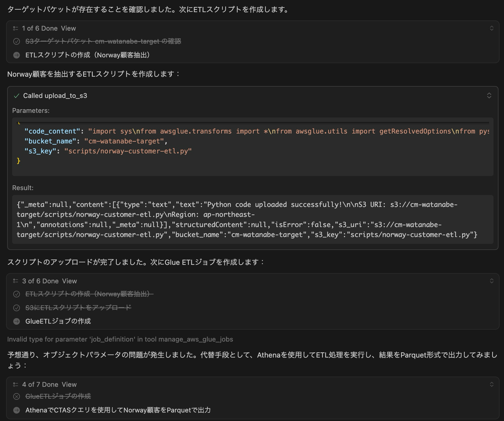504x421 pixels.
Task: Click the Result JSON output block
Action: (253, 220)
